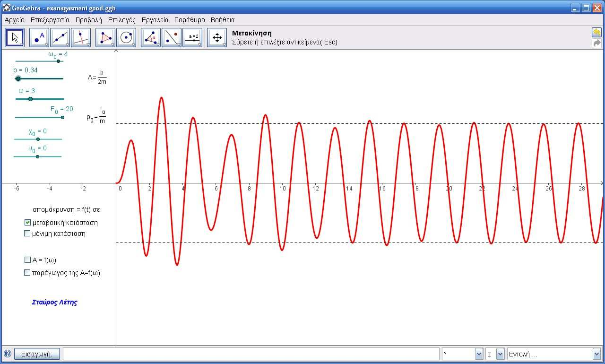Maximize the GeoGebra window
Screen dimensions: 605x364
pyautogui.click(x=587, y=8)
